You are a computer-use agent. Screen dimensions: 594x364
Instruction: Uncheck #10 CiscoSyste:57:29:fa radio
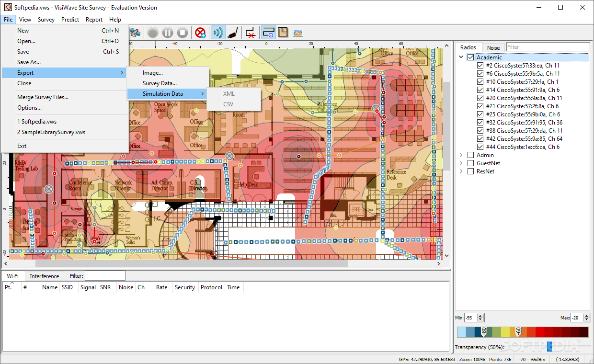480,82
